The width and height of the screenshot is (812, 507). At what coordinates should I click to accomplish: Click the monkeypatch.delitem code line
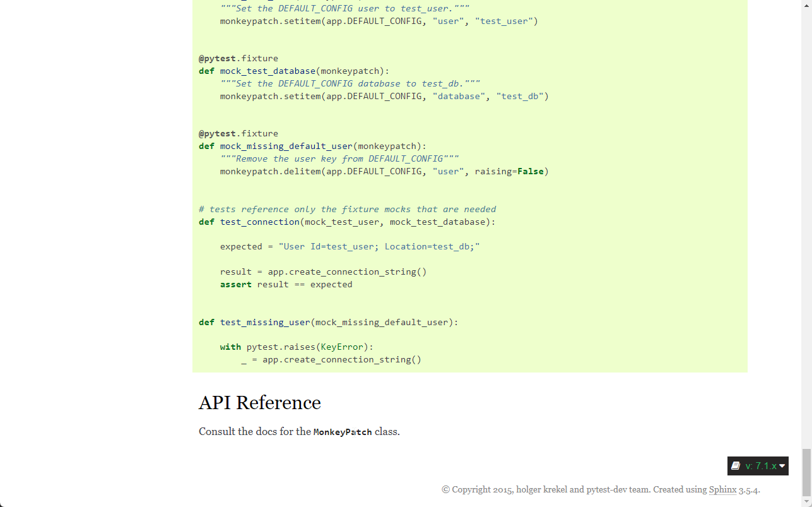384,171
